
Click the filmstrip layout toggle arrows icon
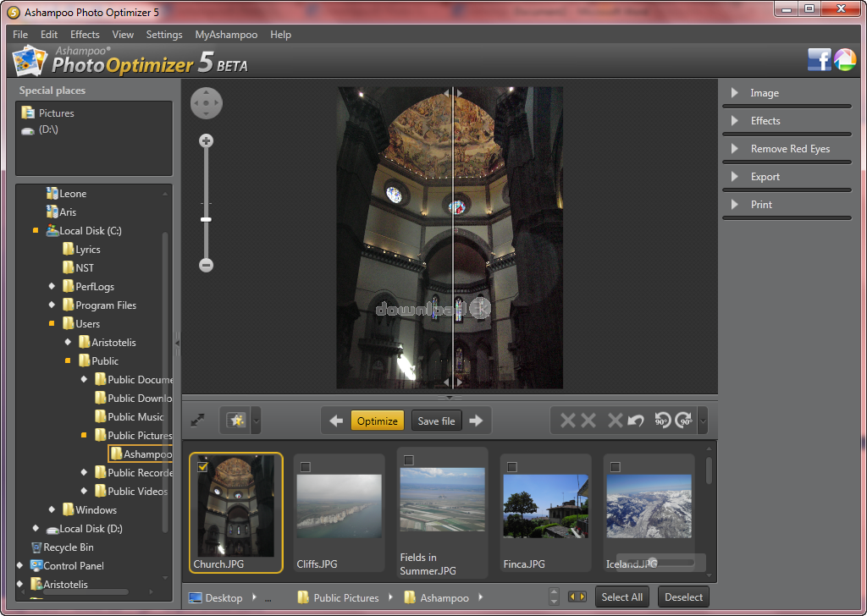point(577,597)
